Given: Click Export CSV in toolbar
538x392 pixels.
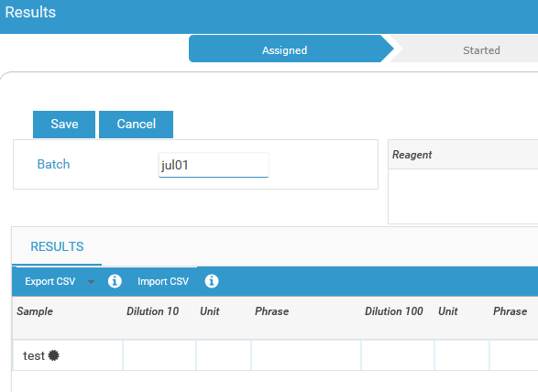Looking at the screenshot, I should pyautogui.click(x=50, y=281).
